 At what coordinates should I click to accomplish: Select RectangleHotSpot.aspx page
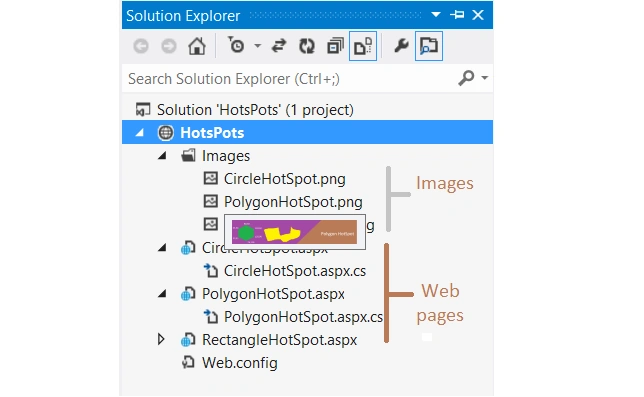279,340
